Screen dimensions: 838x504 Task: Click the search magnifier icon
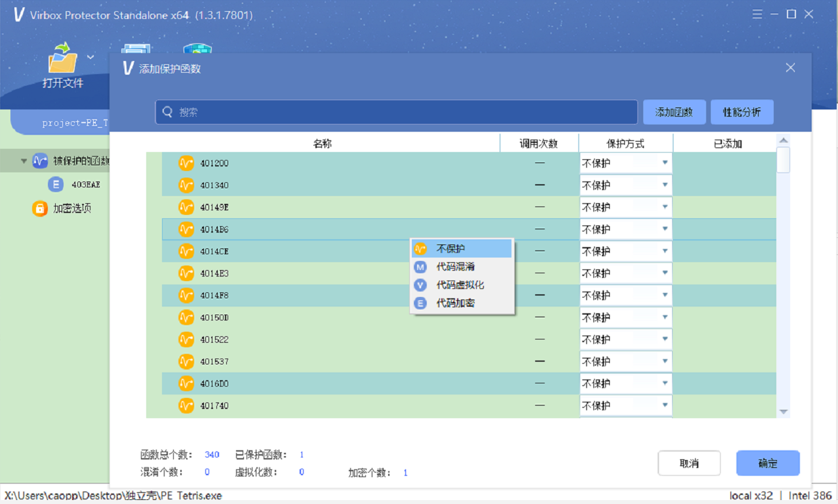[x=168, y=112]
